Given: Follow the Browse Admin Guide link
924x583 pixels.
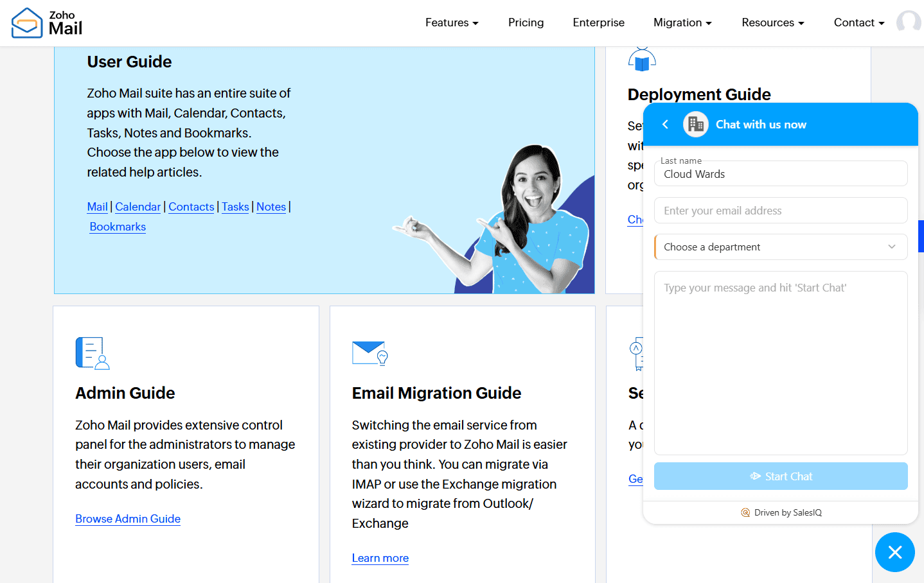Looking at the screenshot, I should [128, 519].
